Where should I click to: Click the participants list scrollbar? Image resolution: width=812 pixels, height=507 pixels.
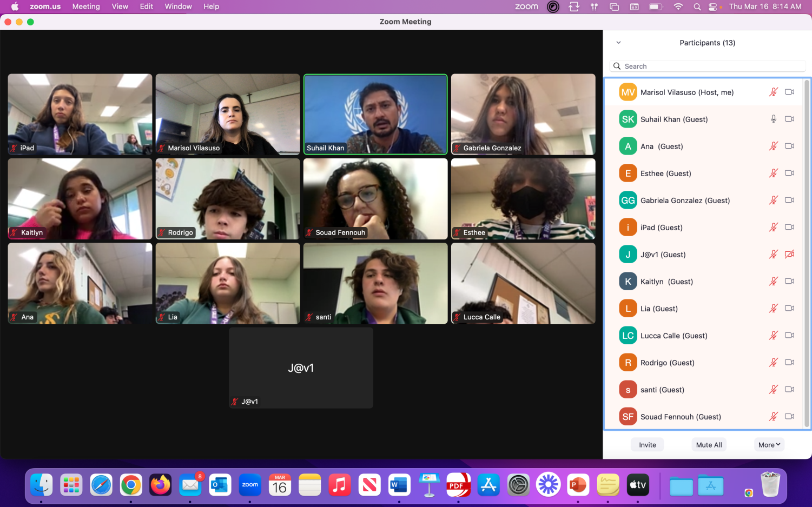807,253
